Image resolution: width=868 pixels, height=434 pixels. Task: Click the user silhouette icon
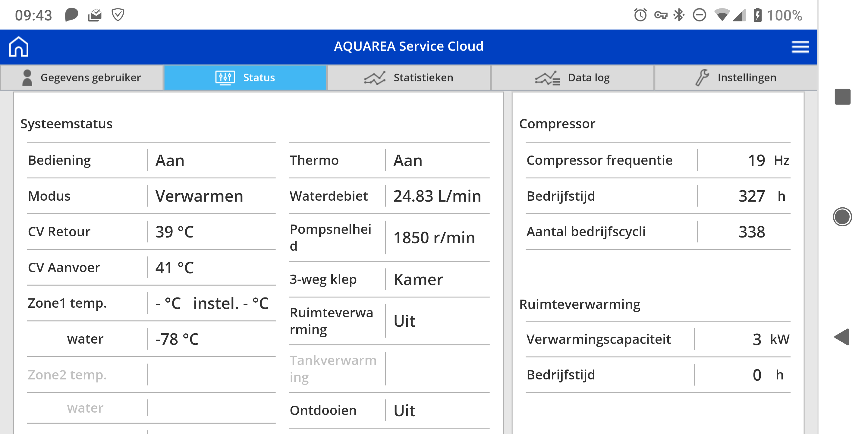(27, 77)
